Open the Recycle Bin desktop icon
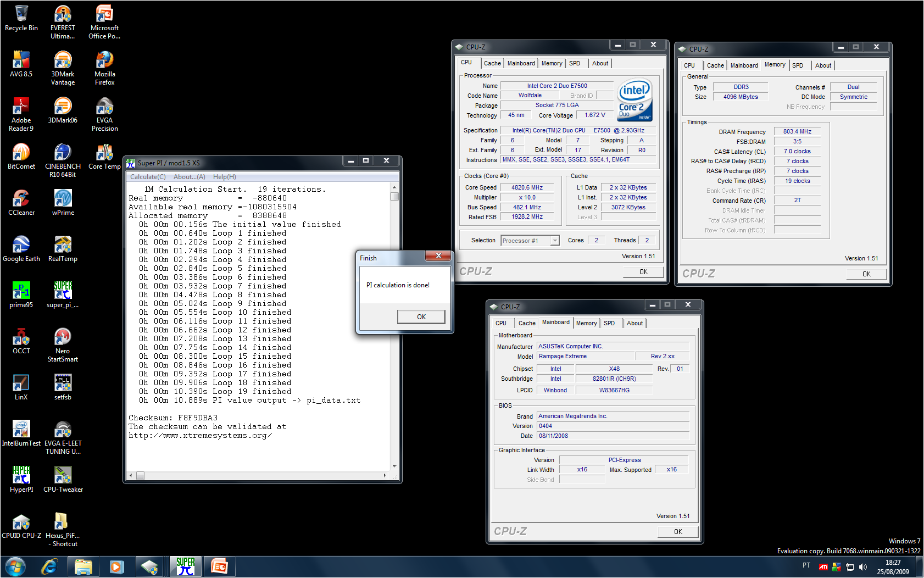 (x=21, y=18)
